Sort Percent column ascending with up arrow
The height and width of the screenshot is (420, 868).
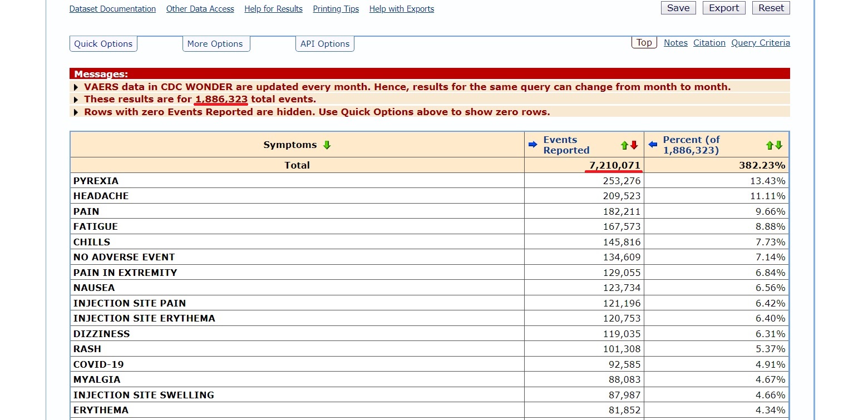[770, 146]
